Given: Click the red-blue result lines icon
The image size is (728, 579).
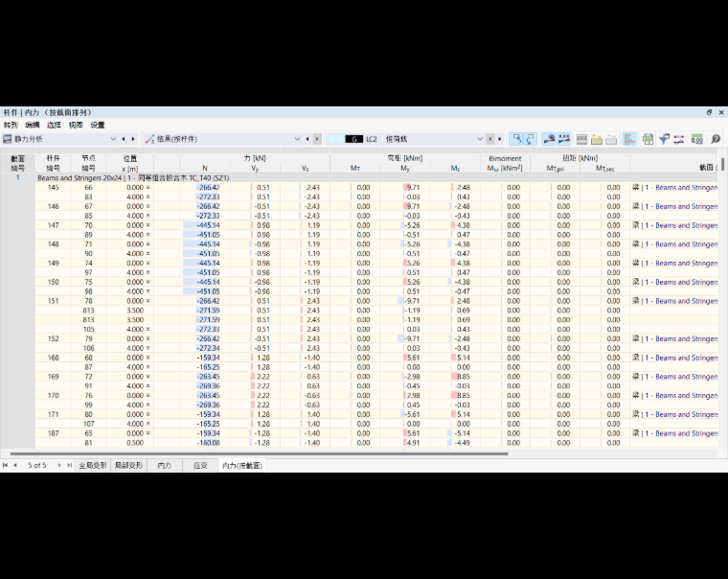Looking at the screenshot, I should [679, 139].
